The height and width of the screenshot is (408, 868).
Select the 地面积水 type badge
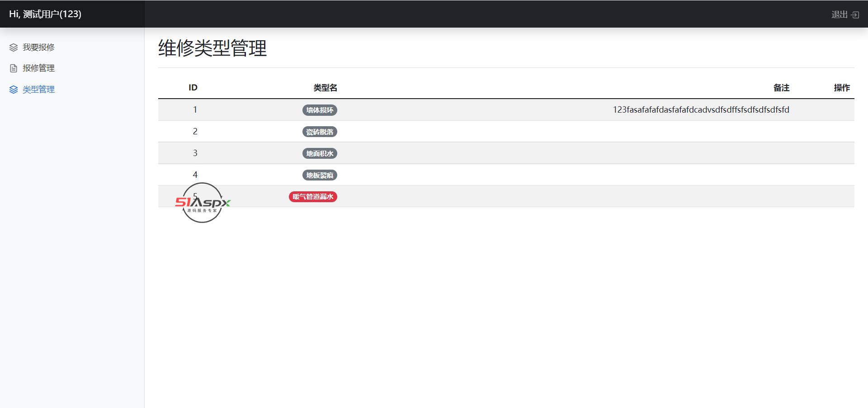[x=320, y=153]
